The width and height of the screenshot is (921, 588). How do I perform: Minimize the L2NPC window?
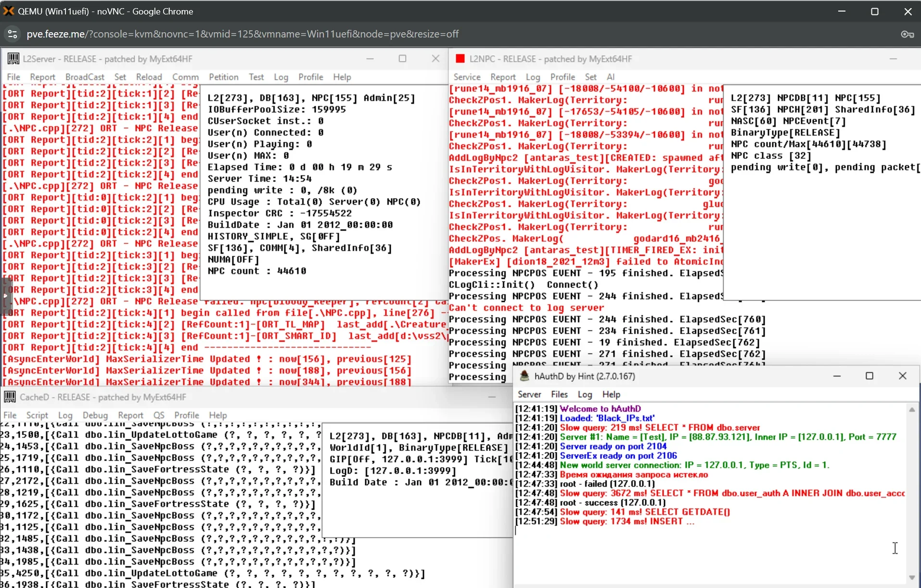click(x=893, y=59)
